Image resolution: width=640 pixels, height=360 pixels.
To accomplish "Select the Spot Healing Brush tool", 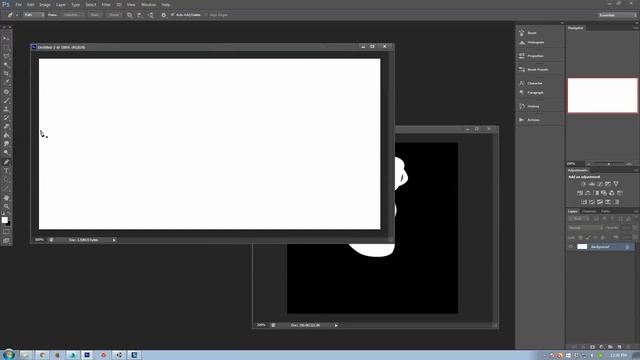I will 6,91.
